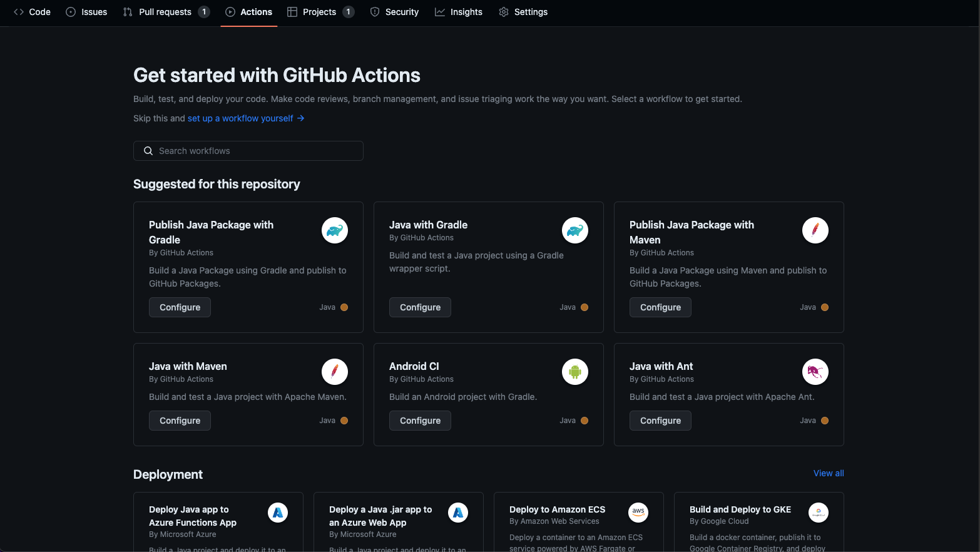Click the Issues circle-dot icon
The width and height of the screenshot is (980, 552).
(x=71, y=12)
